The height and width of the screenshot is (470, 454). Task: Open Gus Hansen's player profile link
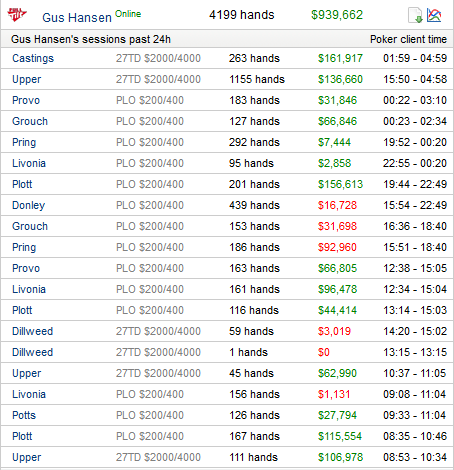[x=77, y=17]
